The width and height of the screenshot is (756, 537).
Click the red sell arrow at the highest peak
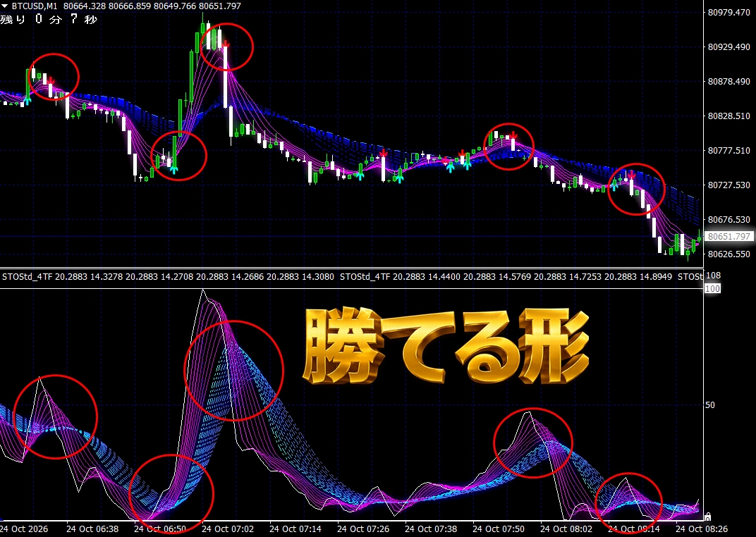click(226, 44)
